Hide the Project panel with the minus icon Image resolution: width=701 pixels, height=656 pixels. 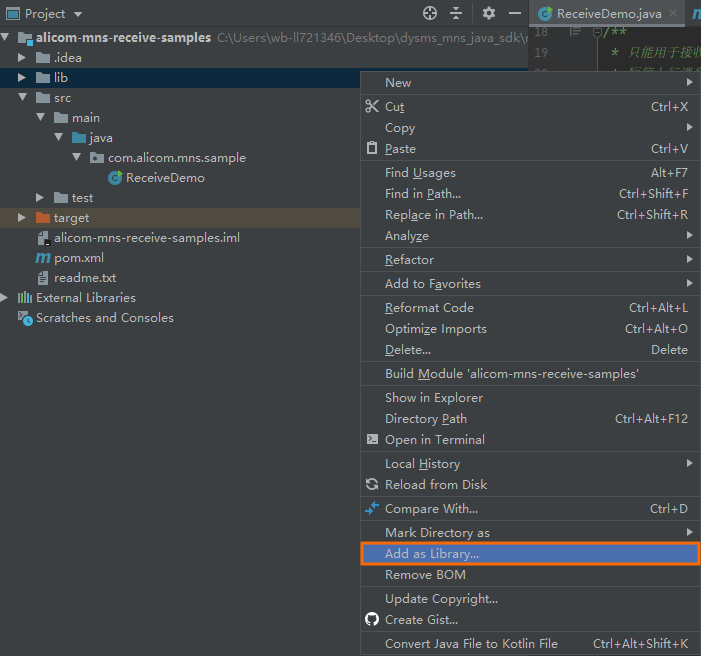515,13
